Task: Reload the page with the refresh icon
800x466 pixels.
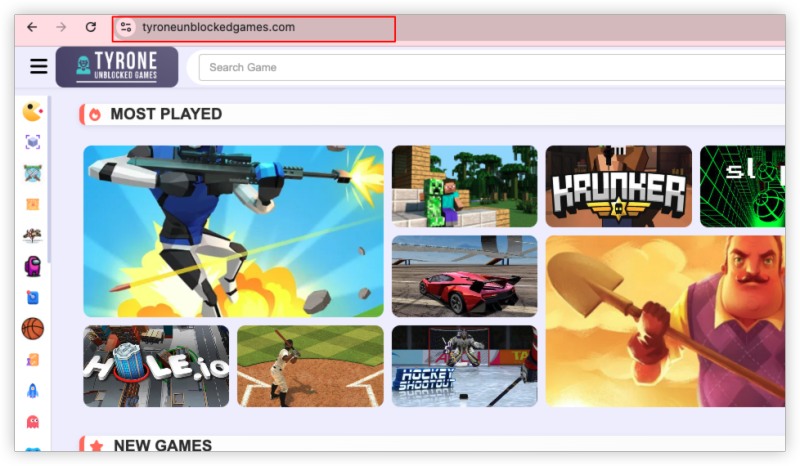Action: (91, 27)
